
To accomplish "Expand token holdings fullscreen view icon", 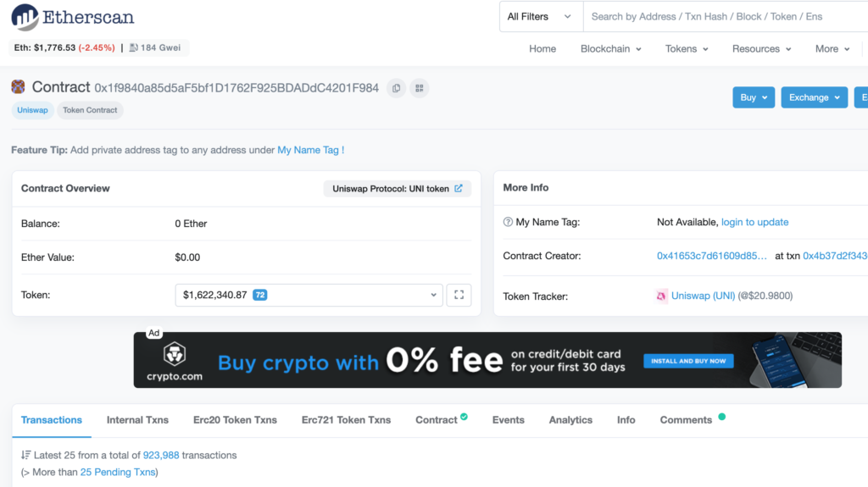I will point(459,295).
